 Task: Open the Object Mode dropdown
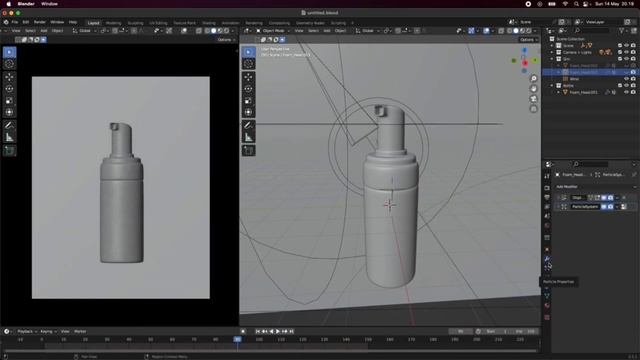click(x=273, y=31)
